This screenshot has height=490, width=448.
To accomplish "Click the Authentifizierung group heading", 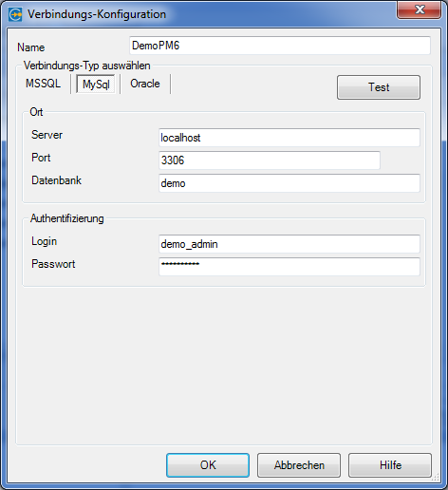I will (67, 218).
